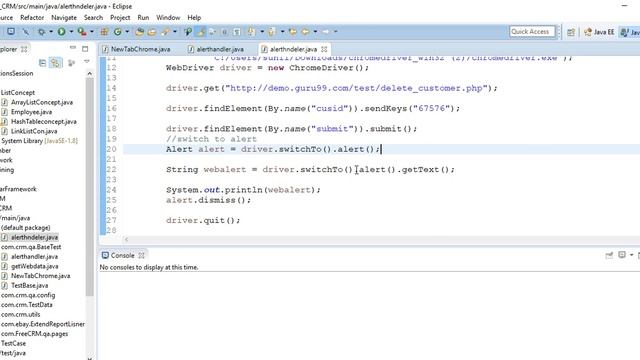Minimize the Package Explorer panel
640x360 pixels.
[x=73, y=48]
